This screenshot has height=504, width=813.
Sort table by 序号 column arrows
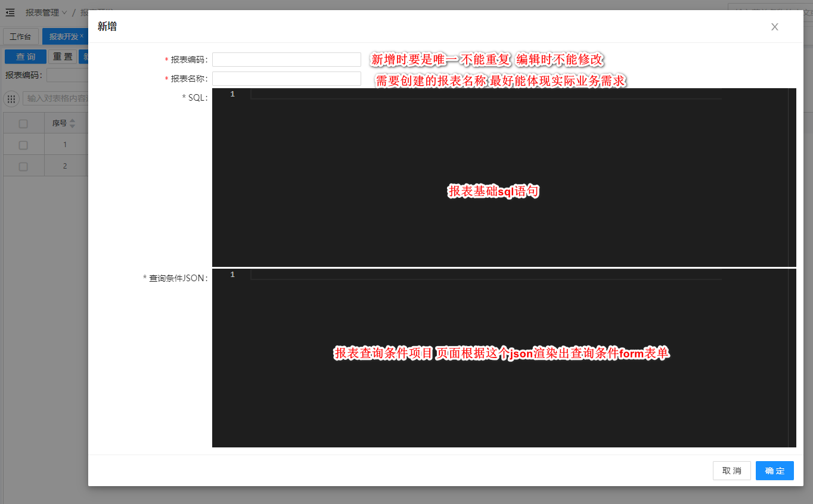73,123
